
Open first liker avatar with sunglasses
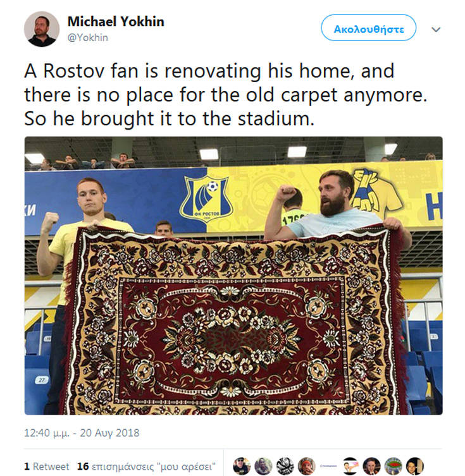click(242, 466)
